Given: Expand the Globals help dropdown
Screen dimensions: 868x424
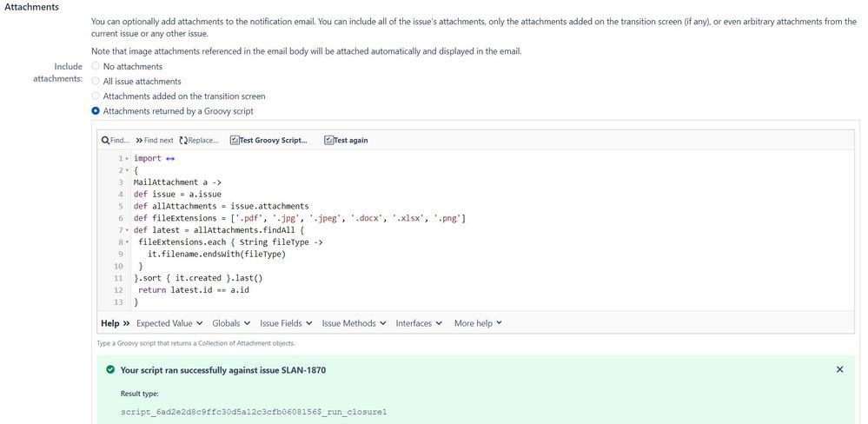Looking at the screenshot, I should point(231,323).
